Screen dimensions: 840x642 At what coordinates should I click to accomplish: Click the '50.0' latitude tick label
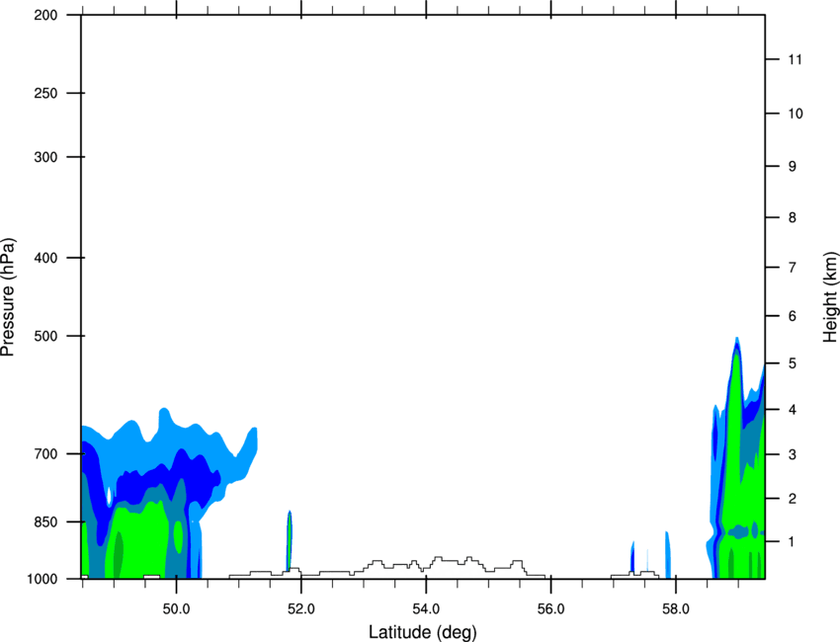click(176, 609)
